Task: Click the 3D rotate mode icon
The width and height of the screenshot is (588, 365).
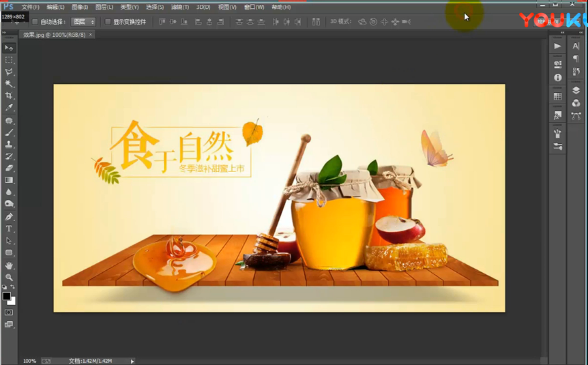Action: coord(362,22)
